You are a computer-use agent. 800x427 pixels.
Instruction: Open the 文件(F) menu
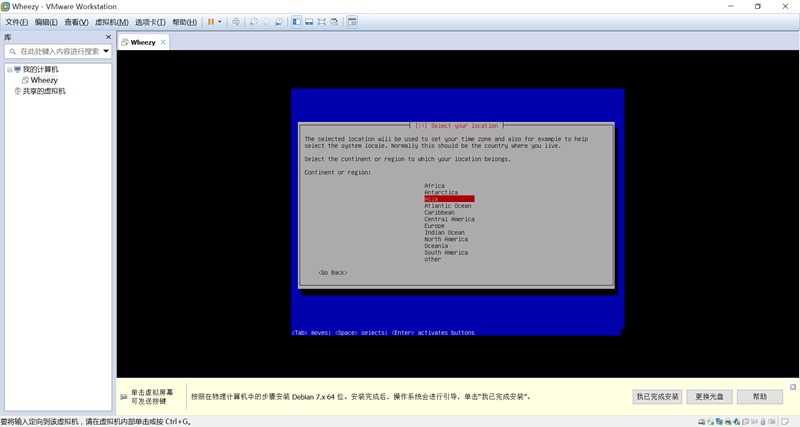16,22
